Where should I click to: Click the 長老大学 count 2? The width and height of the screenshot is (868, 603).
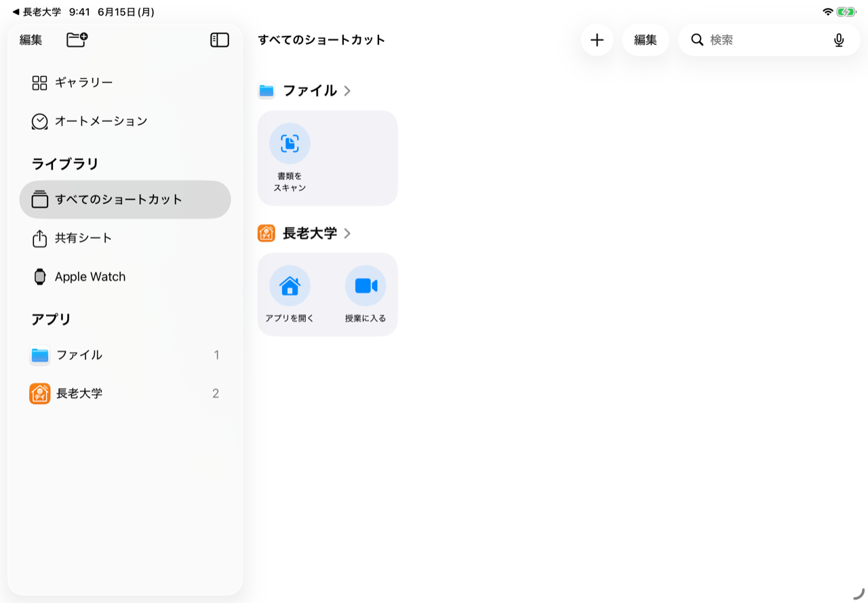pos(216,393)
